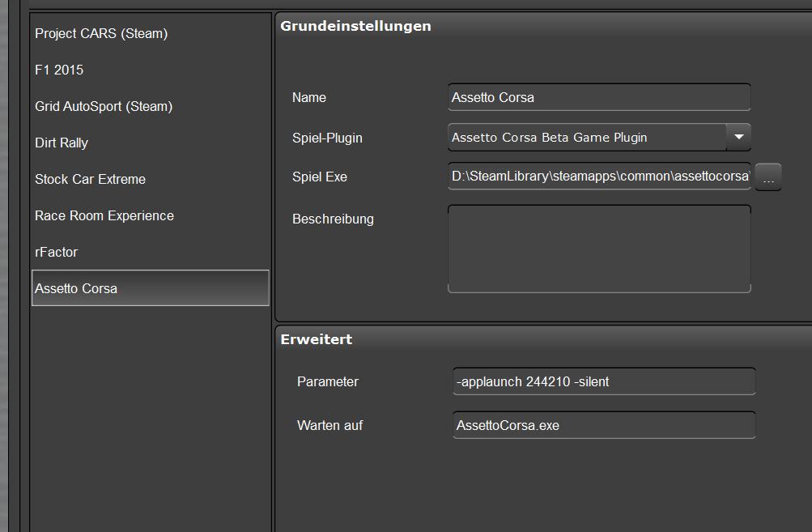Click the Parameter label

[x=328, y=381]
